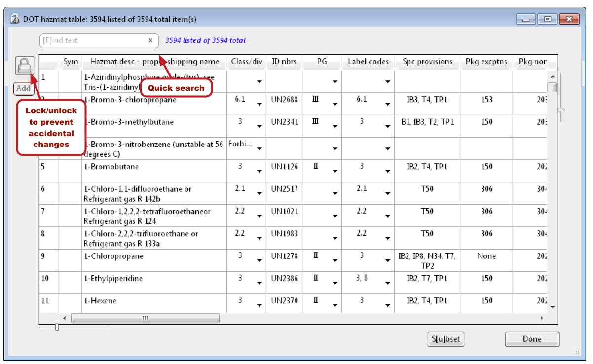The height and width of the screenshot is (364, 593).
Task: Click the S[u]bset button
Action: (446, 339)
